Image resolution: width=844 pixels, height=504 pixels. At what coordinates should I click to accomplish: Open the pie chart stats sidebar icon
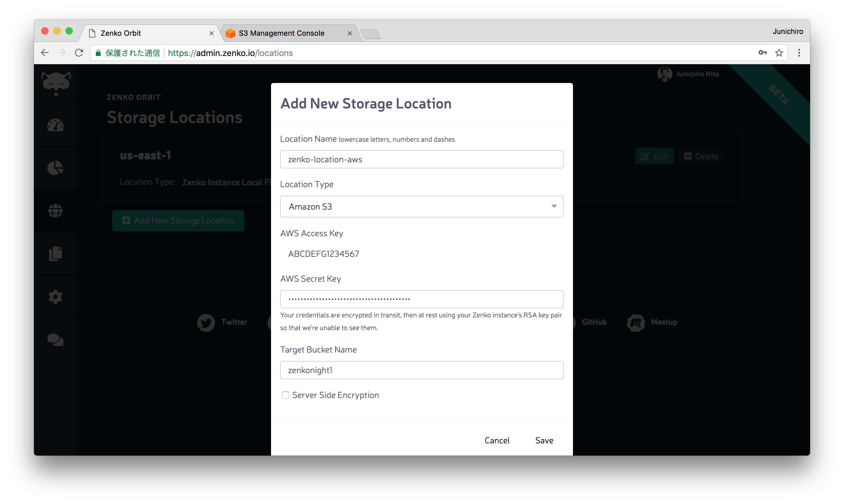click(55, 168)
